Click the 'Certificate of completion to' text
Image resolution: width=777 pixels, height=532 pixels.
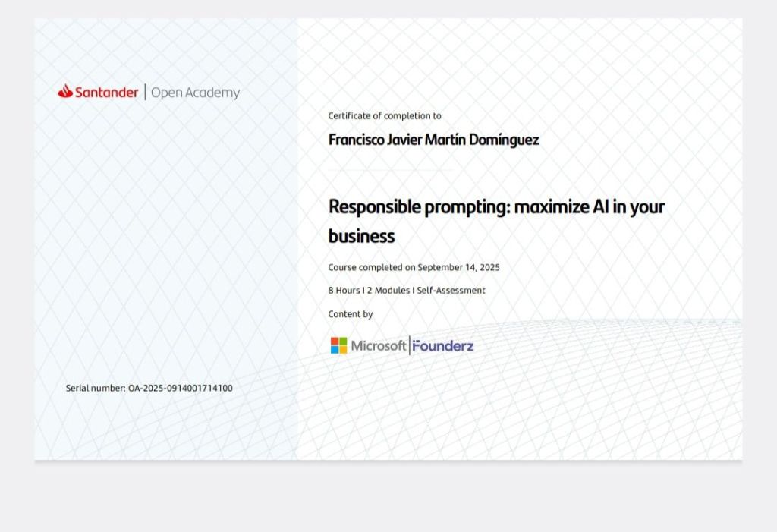[x=384, y=116]
